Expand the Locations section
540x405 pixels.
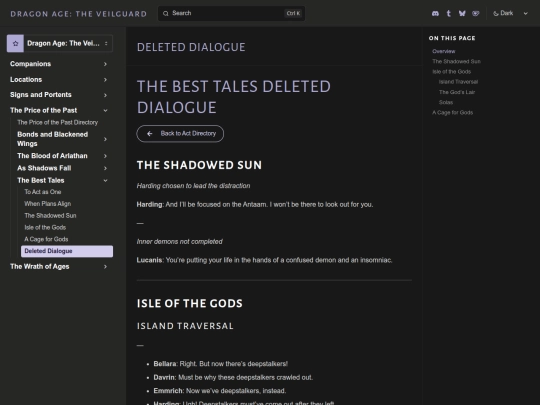pos(105,80)
